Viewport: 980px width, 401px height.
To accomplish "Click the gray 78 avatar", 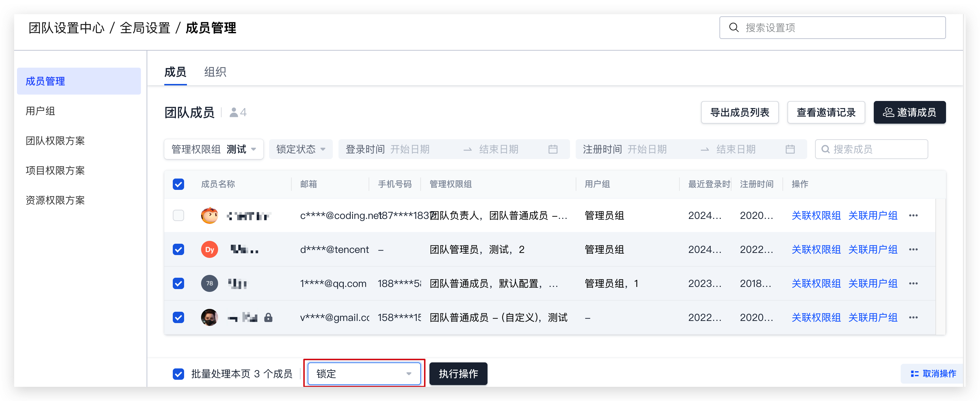I will [x=209, y=283].
